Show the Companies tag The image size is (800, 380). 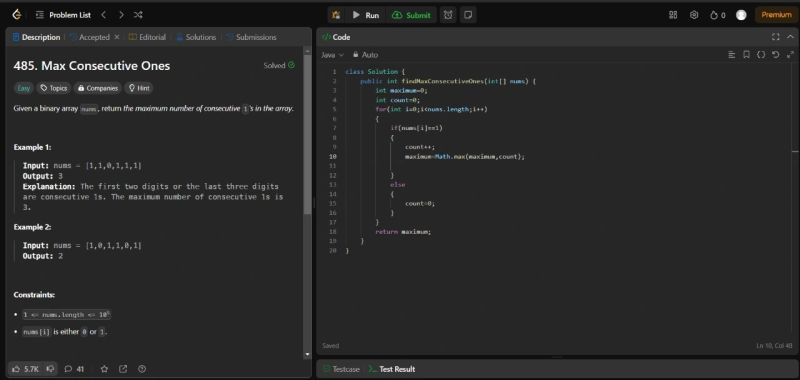(97, 88)
